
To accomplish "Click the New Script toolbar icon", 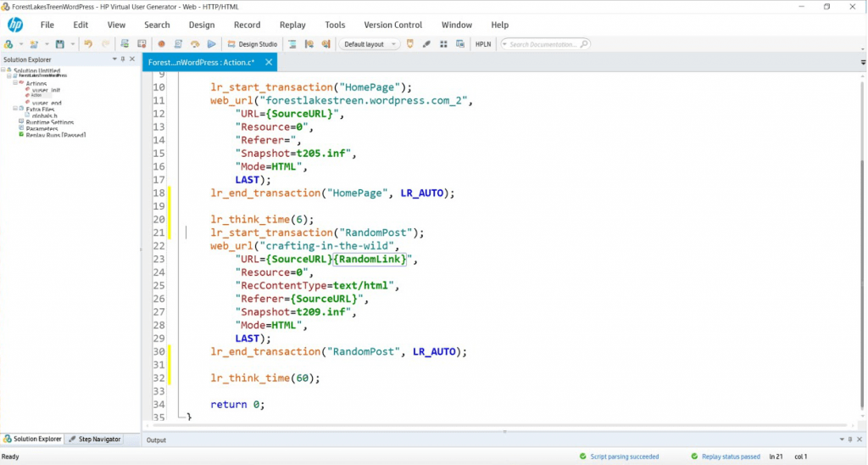I will coord(34,44).
